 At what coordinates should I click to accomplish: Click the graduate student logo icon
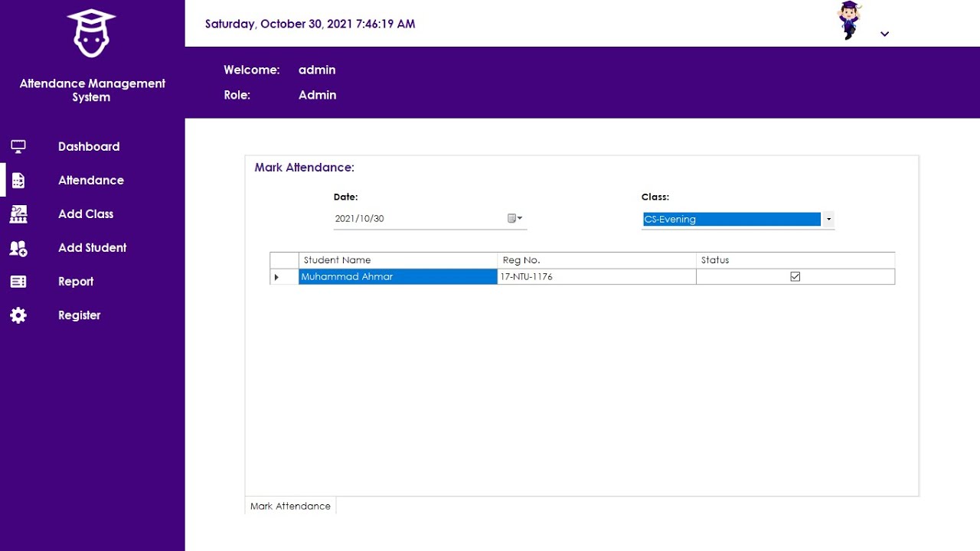(x=91, y=33)
